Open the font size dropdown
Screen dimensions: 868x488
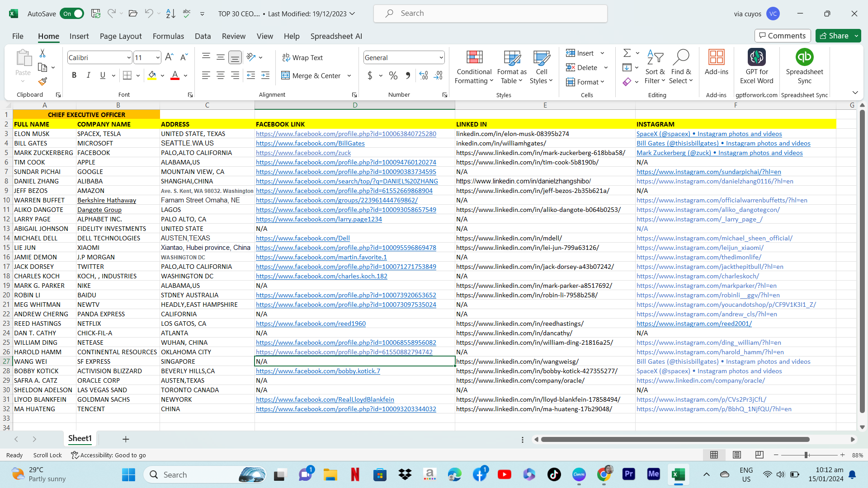pos(157,57)
